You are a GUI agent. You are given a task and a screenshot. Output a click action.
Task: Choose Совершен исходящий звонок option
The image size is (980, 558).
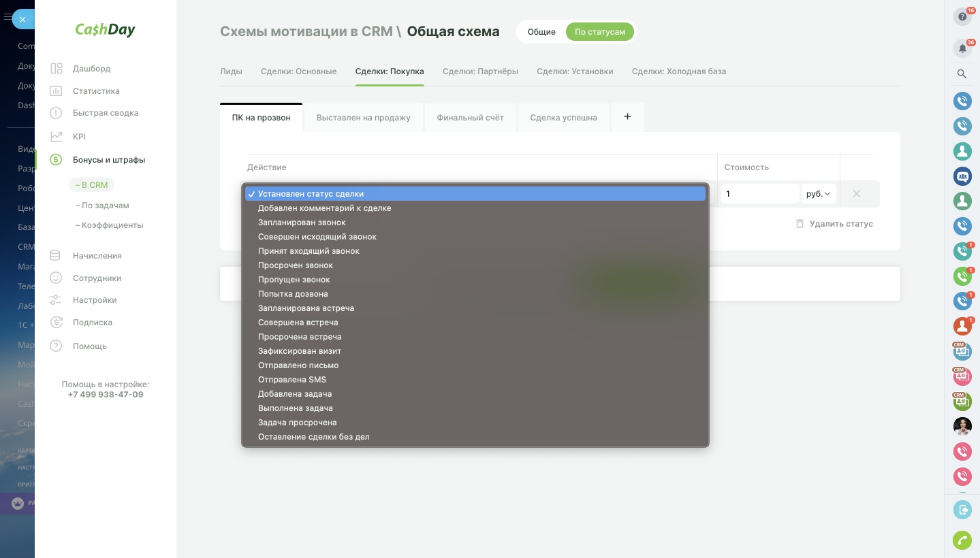pos(475,237)
